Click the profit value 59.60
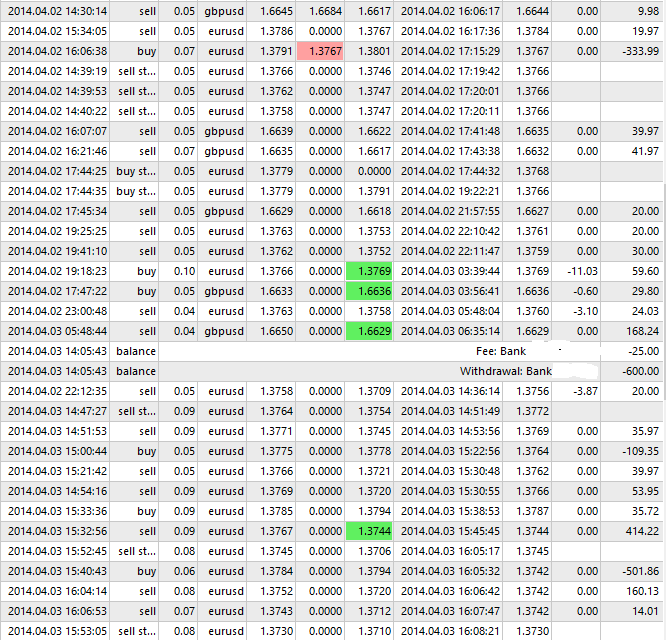The image size is (666, 640). [645, 271]
